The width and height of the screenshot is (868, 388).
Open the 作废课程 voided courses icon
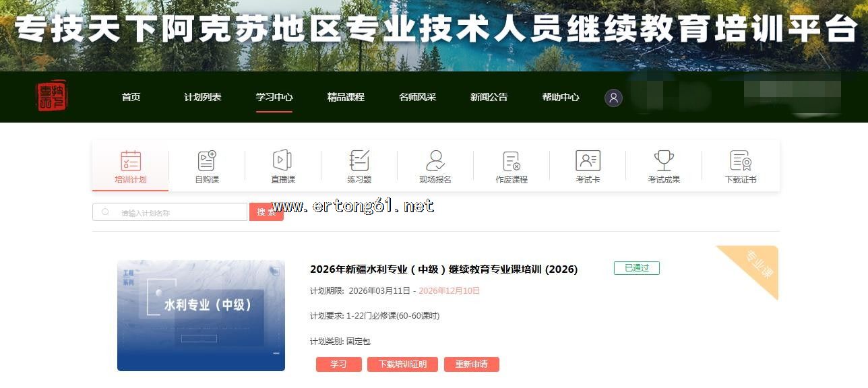pos(511,160)
